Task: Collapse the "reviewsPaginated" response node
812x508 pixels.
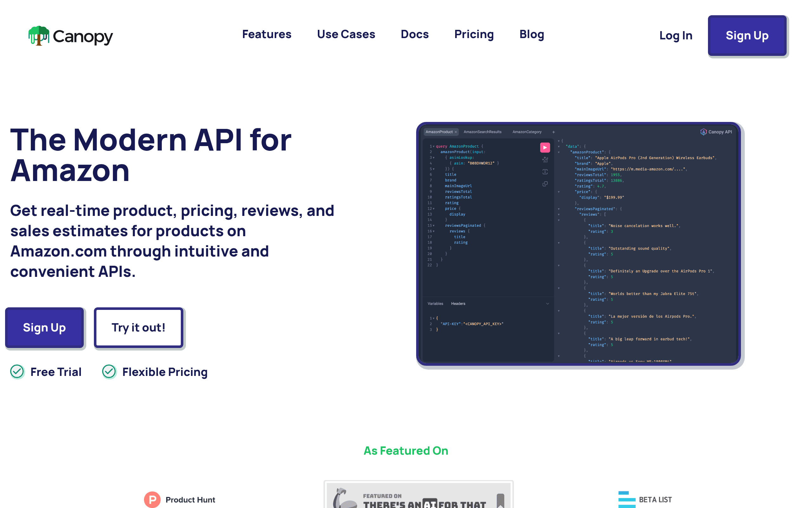Action: 559,209
